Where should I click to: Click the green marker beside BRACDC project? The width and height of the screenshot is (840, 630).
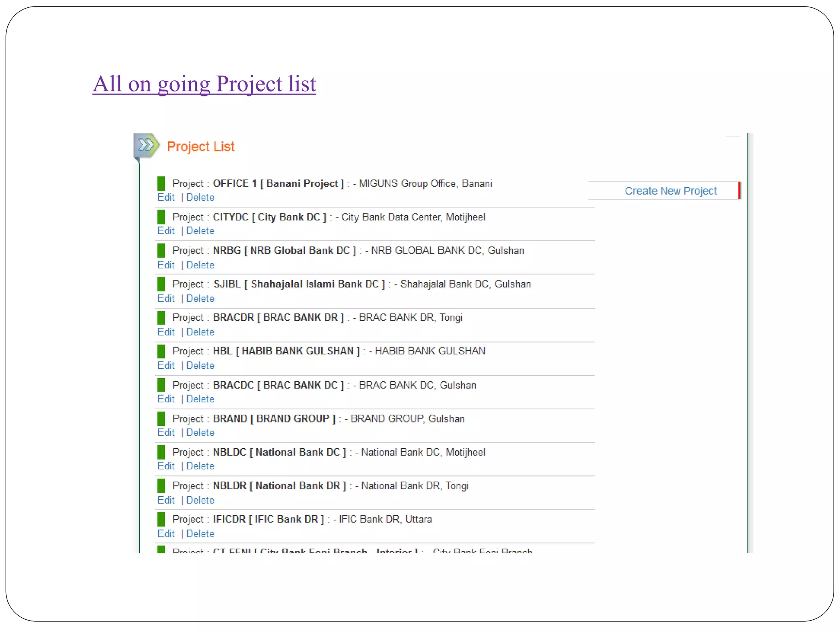coord(161,385)
